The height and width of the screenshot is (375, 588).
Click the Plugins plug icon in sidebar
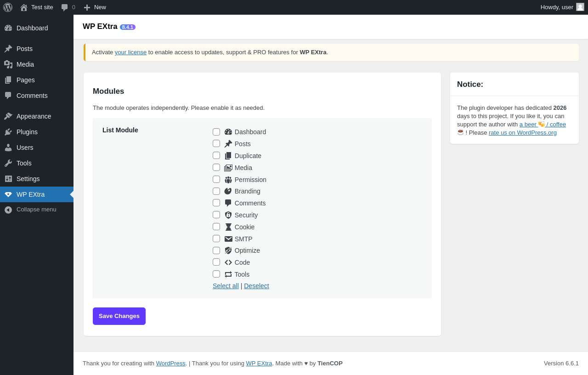pos(8,132)
